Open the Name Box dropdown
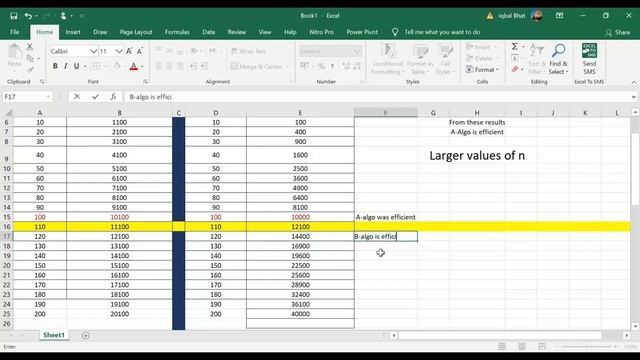This screenshot has width=640, height=360. click(x=48, y=97)
